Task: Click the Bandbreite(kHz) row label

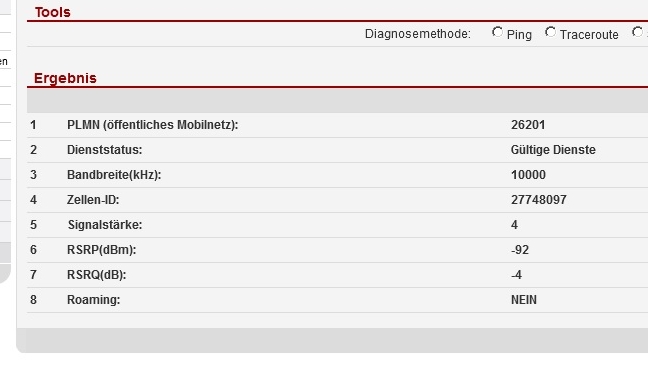Action: point(114,175)
